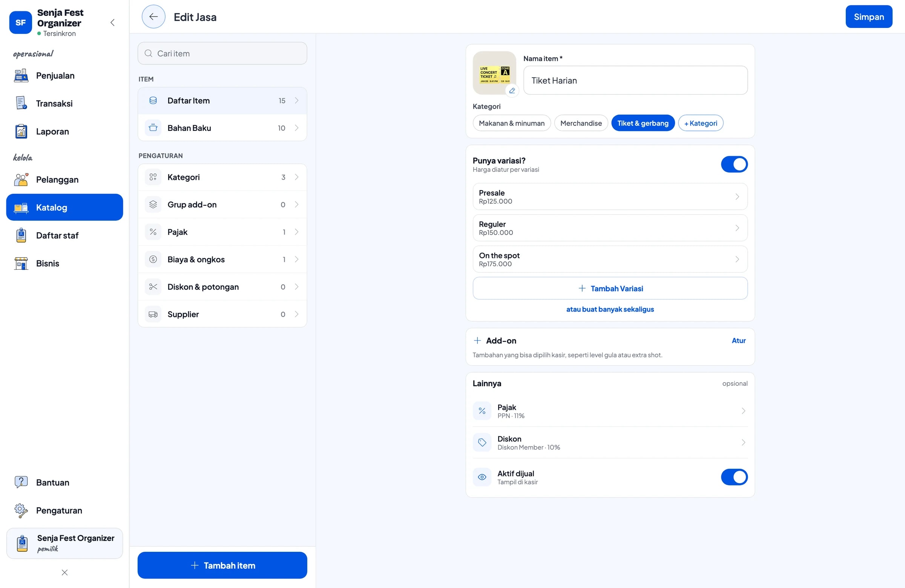Click the Simpan button

[x=868, y=17]
